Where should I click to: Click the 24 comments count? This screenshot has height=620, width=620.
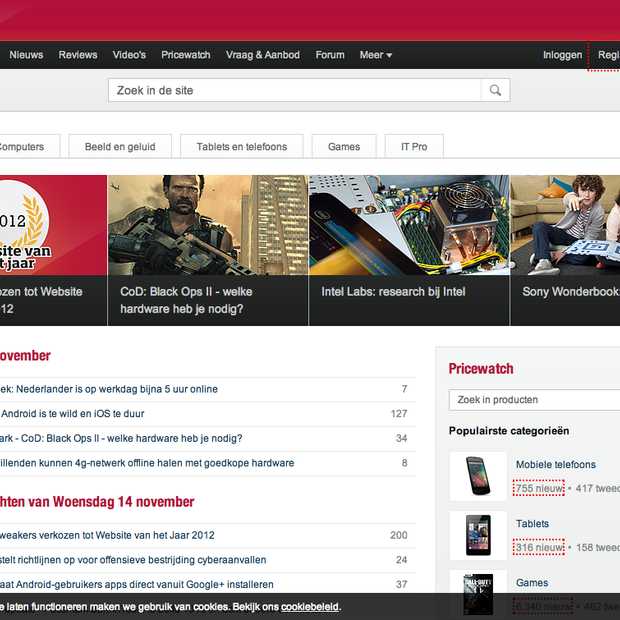[401, 560]
